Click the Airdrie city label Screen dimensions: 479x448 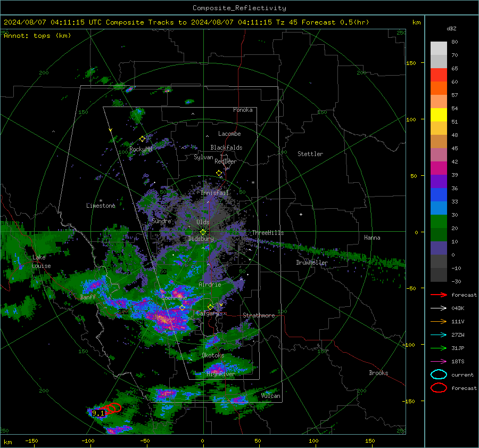tap(210, 284)
